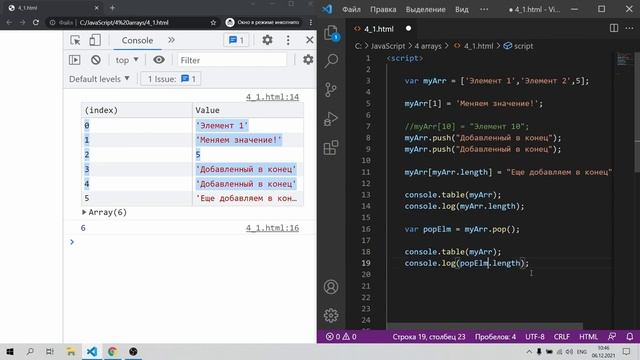Open Default levels dropdown
Image resolution: width=640 pixels, height=360 pixels.
(x=99, y=79)
